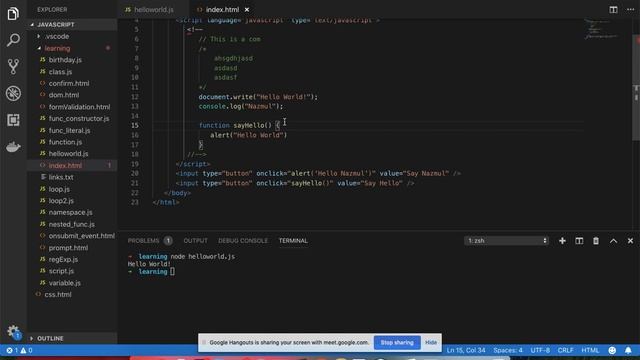Open editor More Actions ellipsis

[631, 9]
